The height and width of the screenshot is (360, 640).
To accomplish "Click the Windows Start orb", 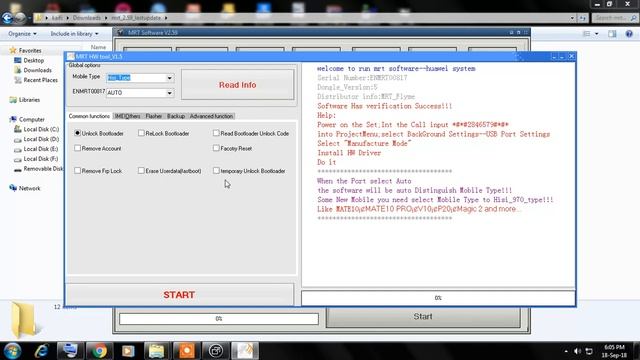I will pyautogui.click(x=12, y=351).
